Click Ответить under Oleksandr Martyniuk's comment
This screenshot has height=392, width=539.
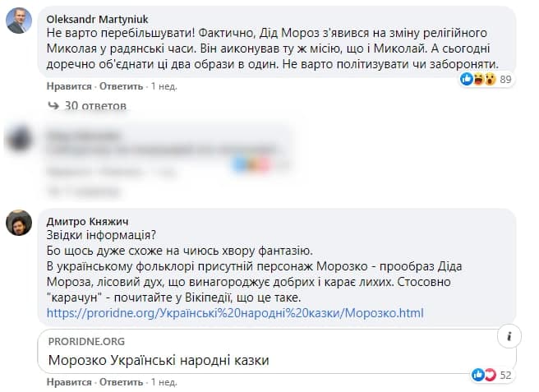pyautogui.click(x=121, y=85)
